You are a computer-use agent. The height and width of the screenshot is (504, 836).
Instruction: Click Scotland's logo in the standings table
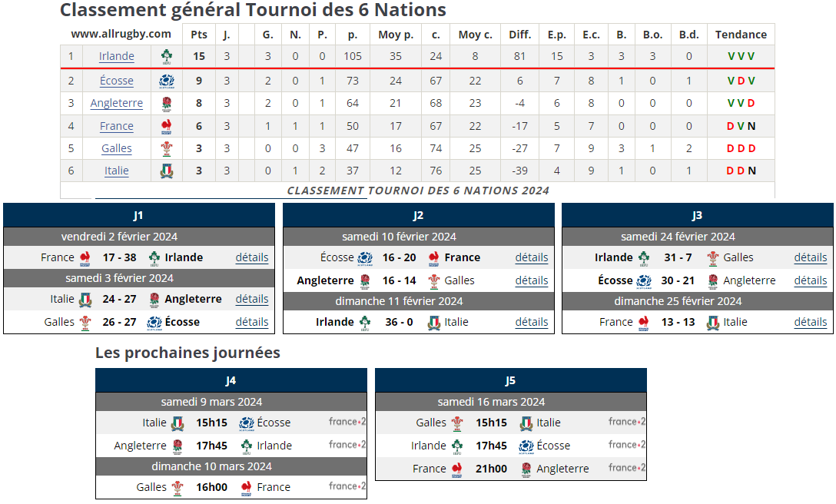point(167,81)
